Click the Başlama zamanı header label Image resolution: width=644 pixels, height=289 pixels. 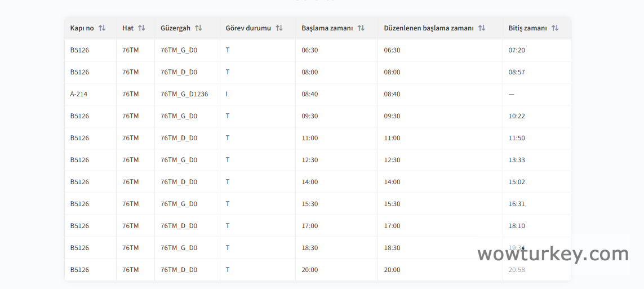(327, 28)
